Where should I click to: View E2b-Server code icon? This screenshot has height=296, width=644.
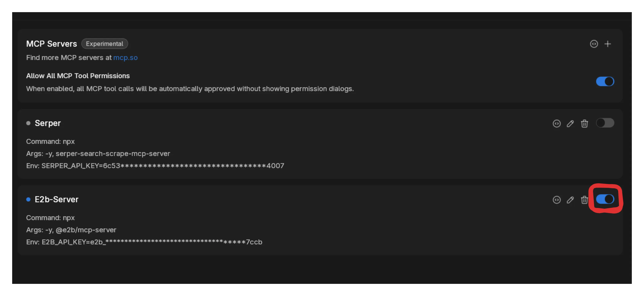(557, 200)
